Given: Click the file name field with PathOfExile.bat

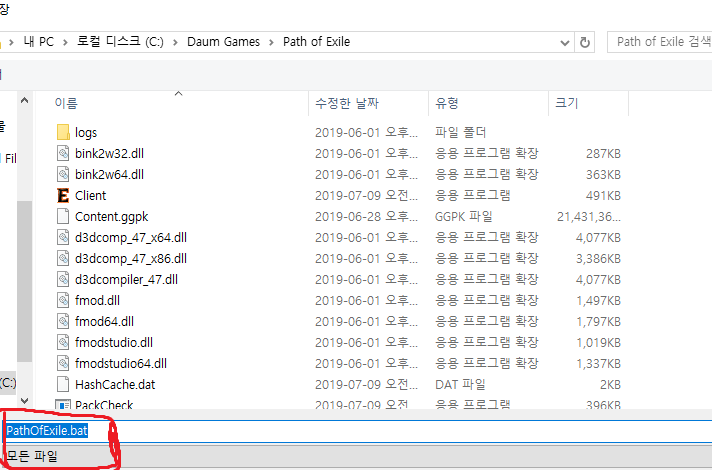Looking at the screenshot, I should pyautogui.click(x=358, y=430).
